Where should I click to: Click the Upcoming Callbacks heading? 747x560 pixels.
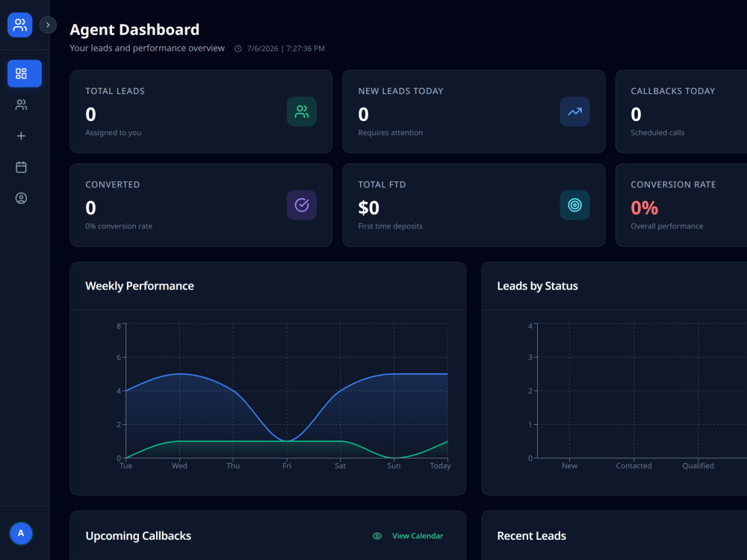138,535
